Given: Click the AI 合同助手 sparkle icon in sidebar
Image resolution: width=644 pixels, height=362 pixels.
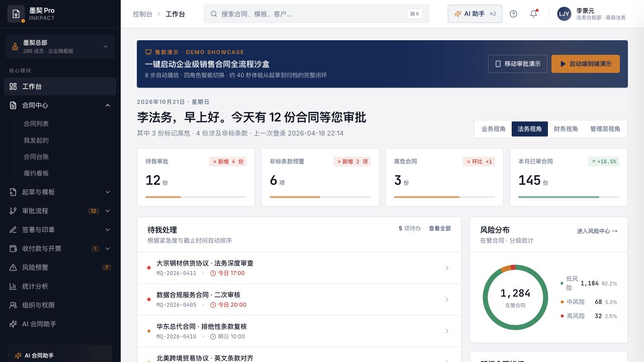Looking at the screenshot, I should point(13,324).
